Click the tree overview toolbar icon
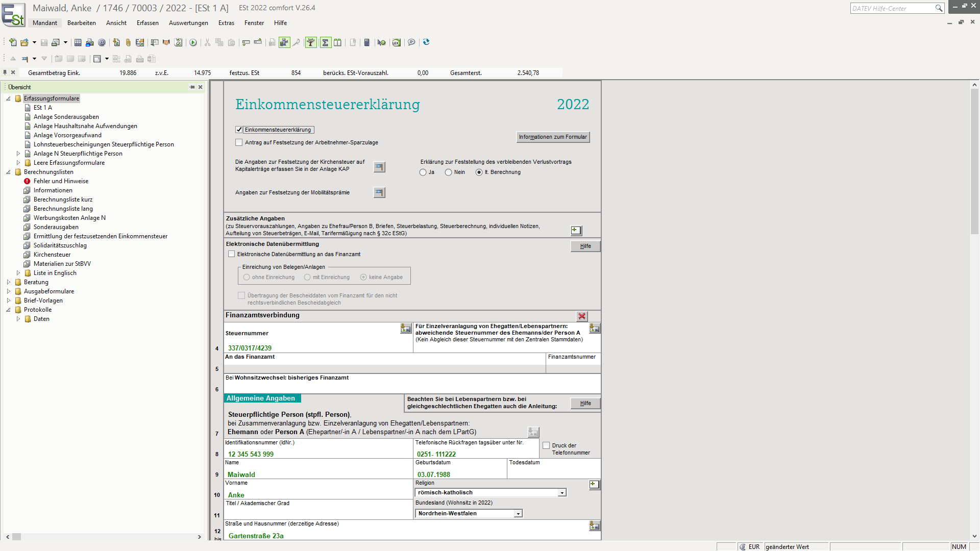 tap(311, 42)
